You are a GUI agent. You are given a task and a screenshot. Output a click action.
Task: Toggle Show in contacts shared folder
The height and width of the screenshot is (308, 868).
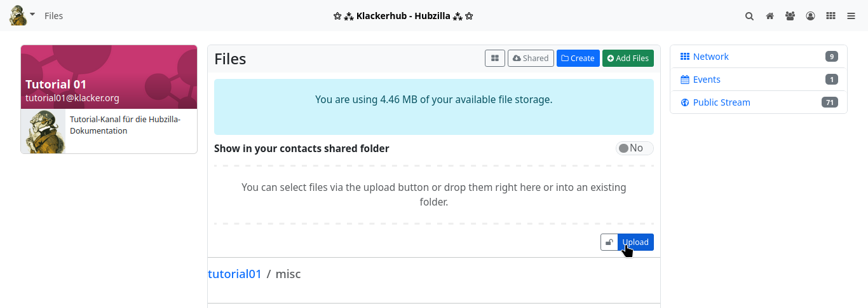click(x=634, y=148)
